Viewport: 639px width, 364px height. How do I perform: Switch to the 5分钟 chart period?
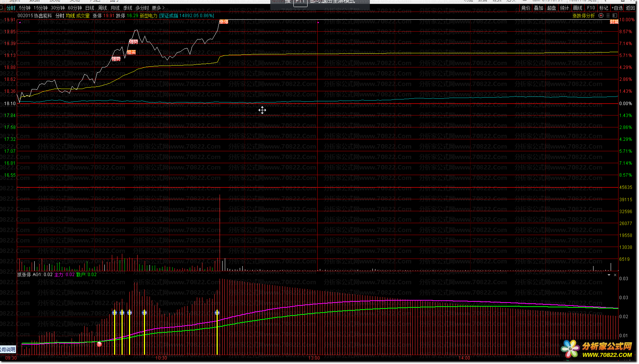pos(25,8)
